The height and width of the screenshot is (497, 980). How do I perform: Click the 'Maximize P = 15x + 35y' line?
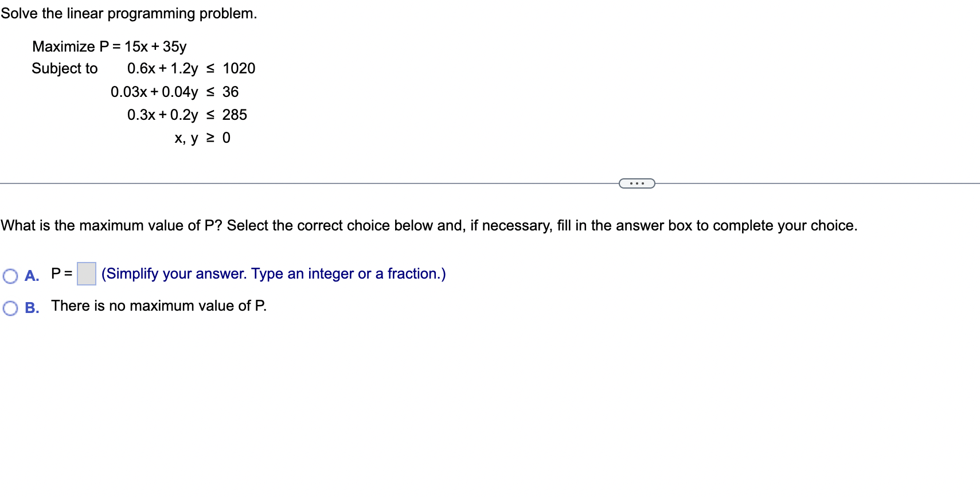(x=110, y=46)
